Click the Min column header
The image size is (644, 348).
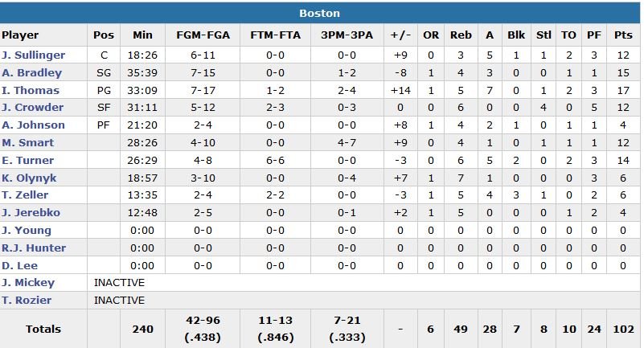(142, 35)
